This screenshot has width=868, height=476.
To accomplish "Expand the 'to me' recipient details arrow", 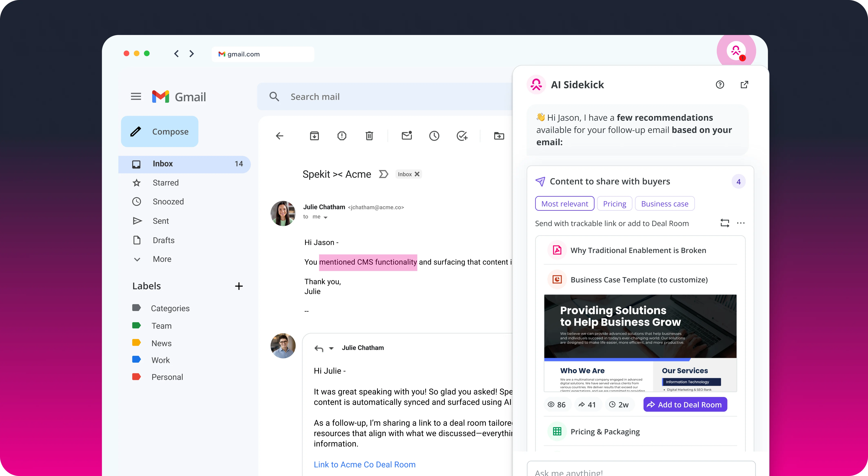I will pos(325,217).
